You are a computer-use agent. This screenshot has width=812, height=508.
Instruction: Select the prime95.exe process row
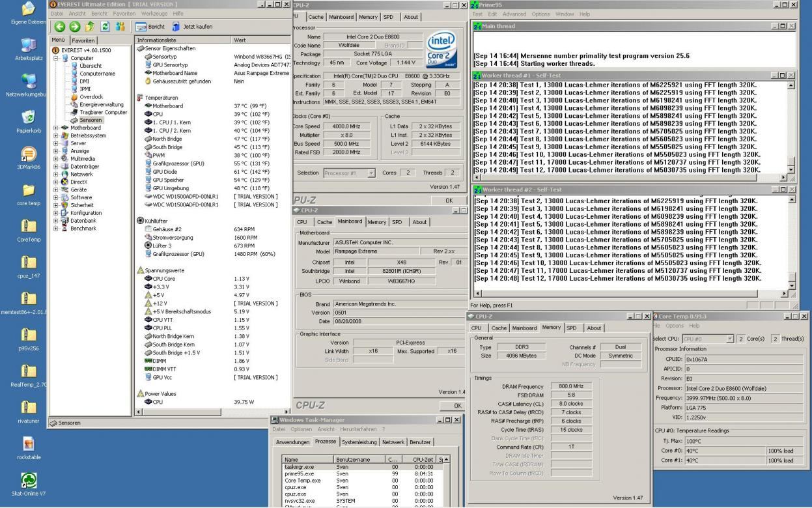point(363,474)
